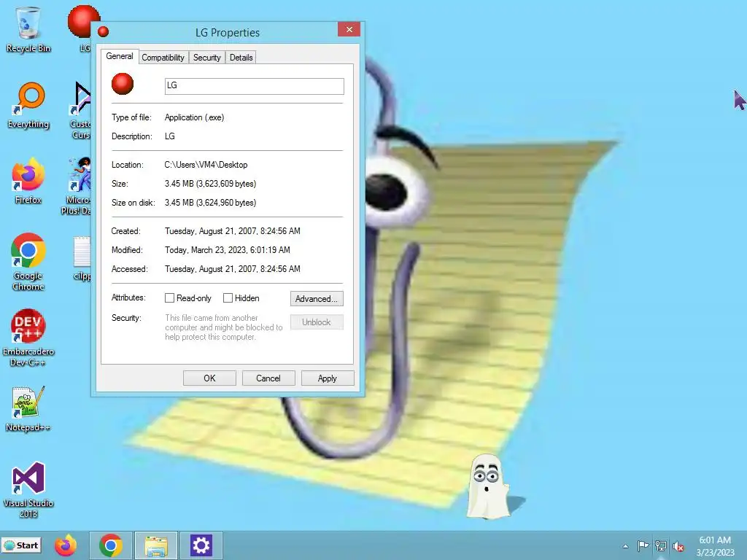This screenshot has height=560, width=747.
Task: Open Chrome from the taskbar
Action: click(111, 545)
